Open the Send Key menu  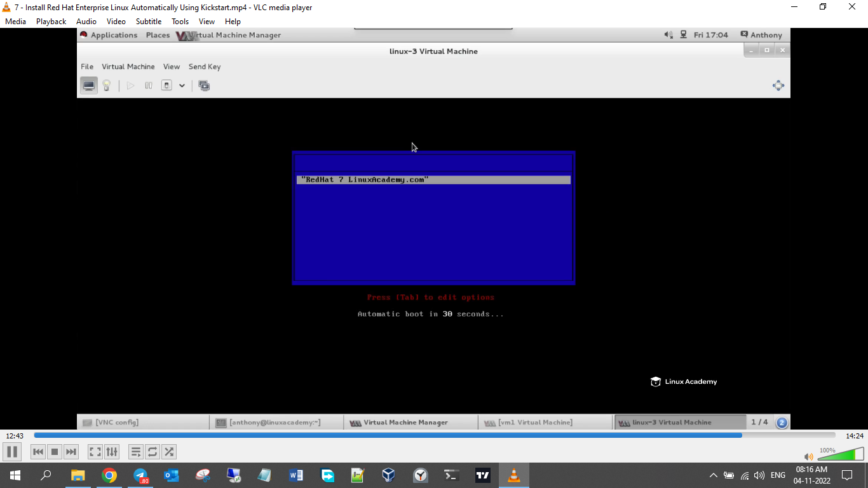(205, 67)
